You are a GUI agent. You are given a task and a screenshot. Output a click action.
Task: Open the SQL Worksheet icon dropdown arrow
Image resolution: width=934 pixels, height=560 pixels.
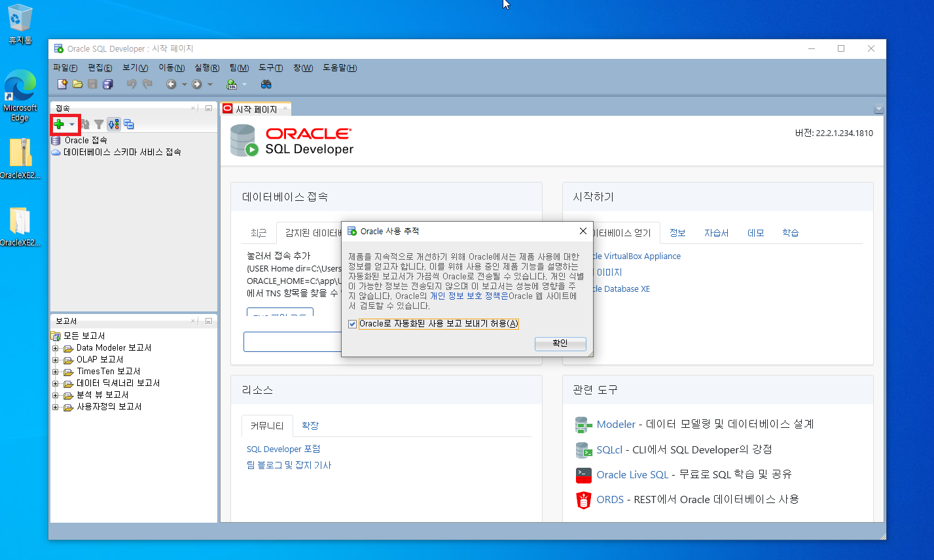click(245, 84)
